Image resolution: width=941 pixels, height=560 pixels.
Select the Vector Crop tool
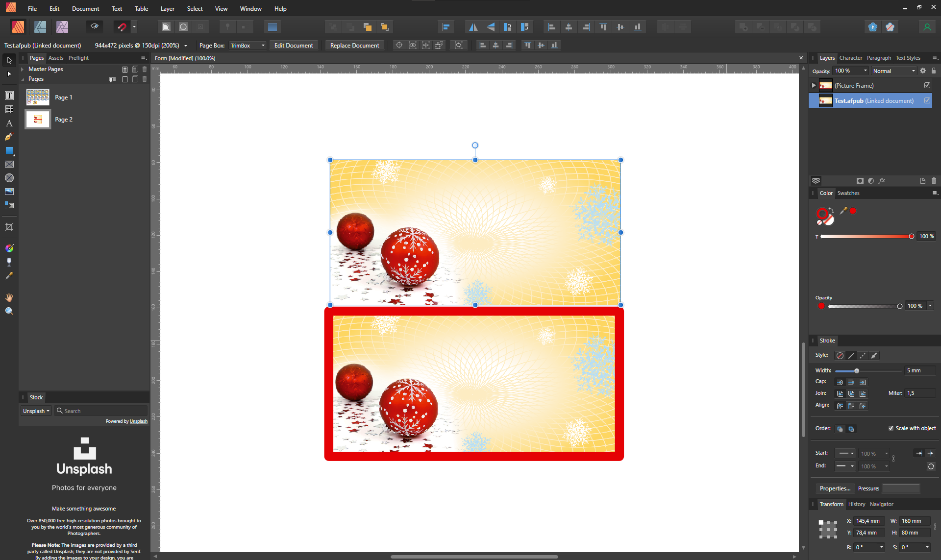click(9, 227)
